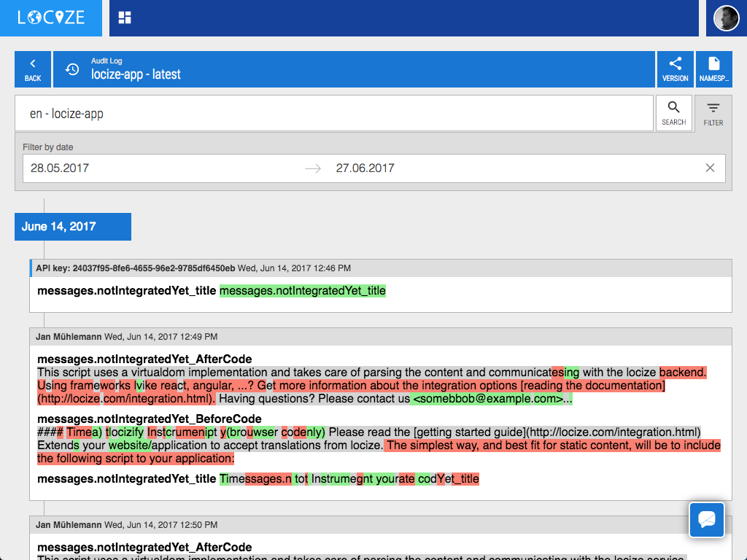The height and width of the screenshot is (560, 747).
Task: Click the API key entry header at 12:46 PM
Action: coord(381,268)
